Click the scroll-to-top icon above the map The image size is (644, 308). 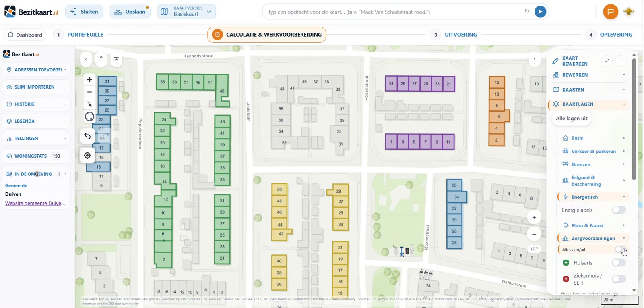coord(116,59)
